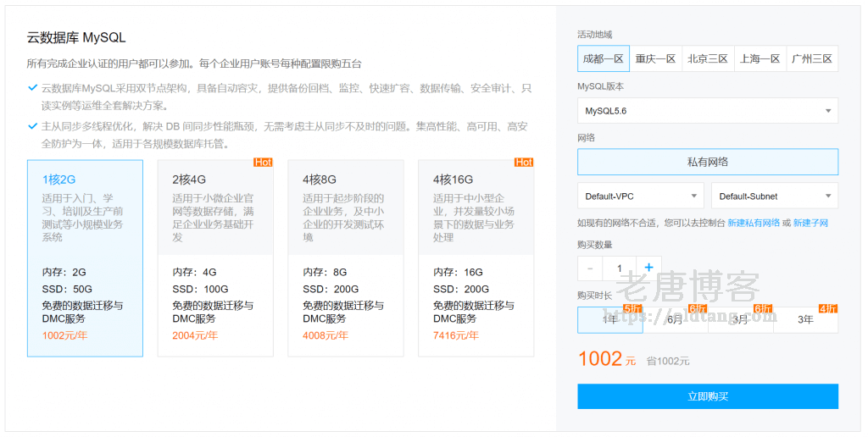The image size is (868, 437).
Task: Click the 云数据库 MySQL heading
Action: 76,37
